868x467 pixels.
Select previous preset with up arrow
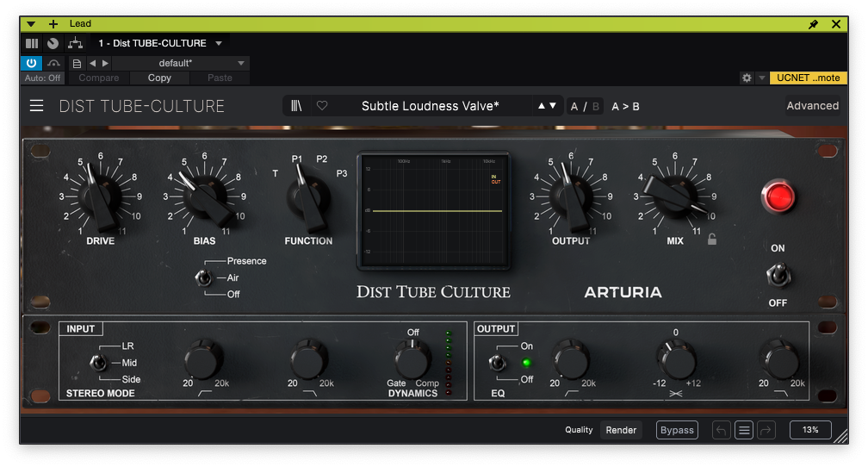[x=542, y=106]
